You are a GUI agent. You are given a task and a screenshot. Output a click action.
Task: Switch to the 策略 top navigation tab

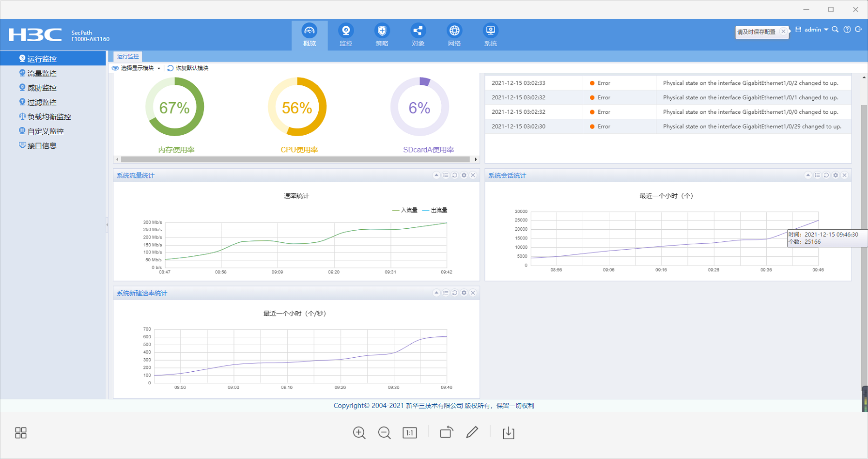[x=382, y=35]
